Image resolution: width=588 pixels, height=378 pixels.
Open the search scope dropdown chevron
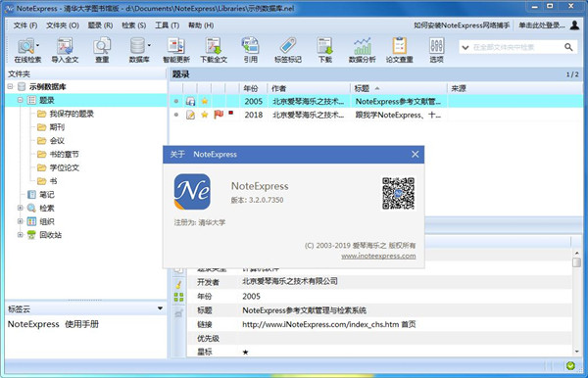point(465,48)
